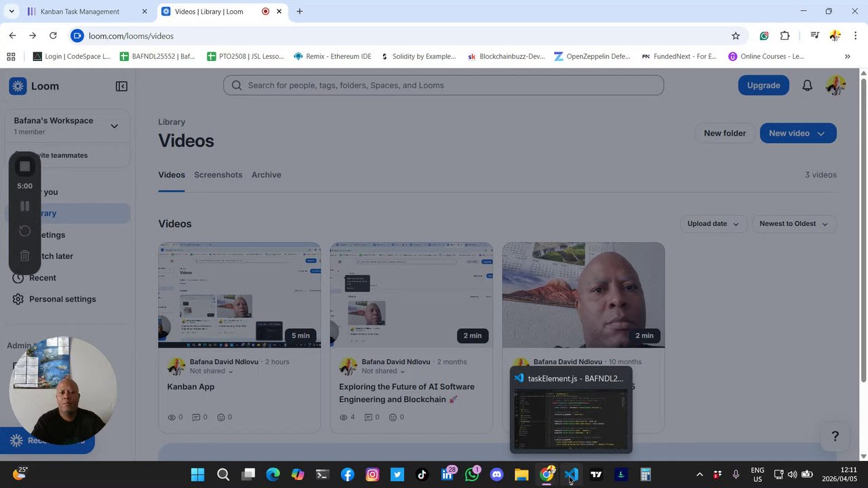Open the 10 months old video thumbnail
The width and height of the screenshot is (868, 488).
(x=583, y=296)
